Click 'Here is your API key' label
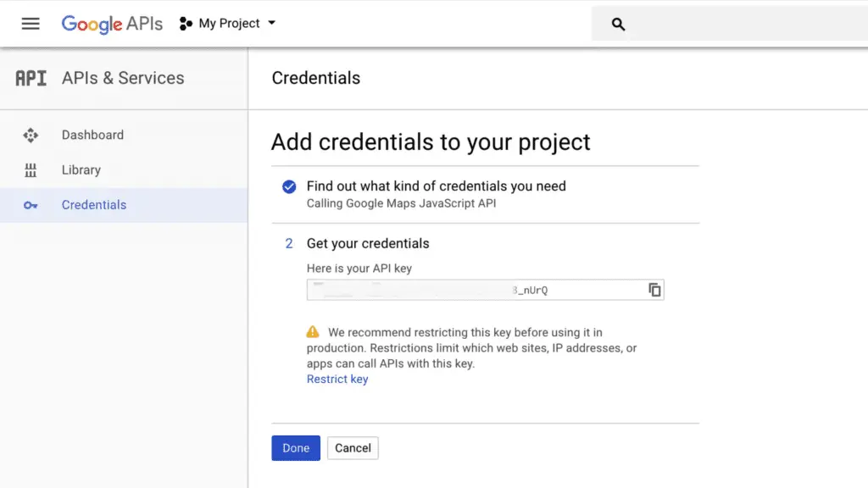868x488 pixels. 359,269
